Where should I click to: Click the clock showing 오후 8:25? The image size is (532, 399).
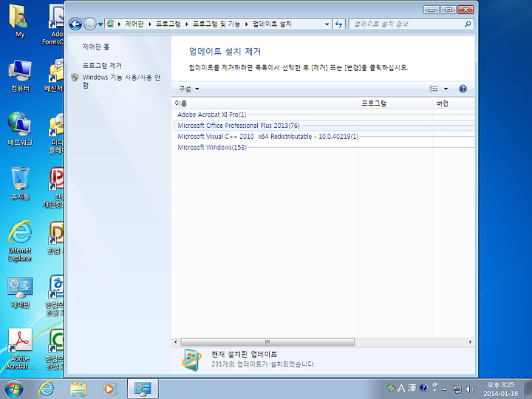point(501,389)
